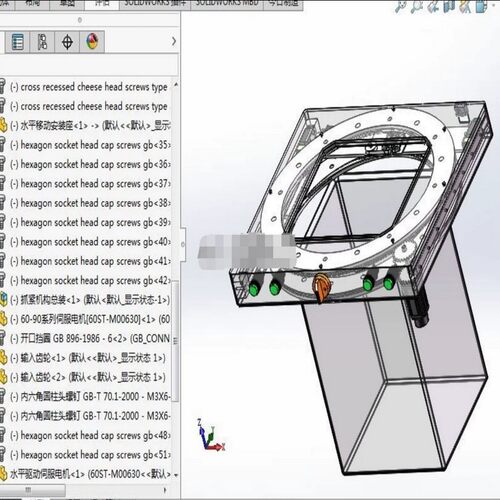
Task: Click the Previous View icon in view toolbar
Action: tap(433, 7)
